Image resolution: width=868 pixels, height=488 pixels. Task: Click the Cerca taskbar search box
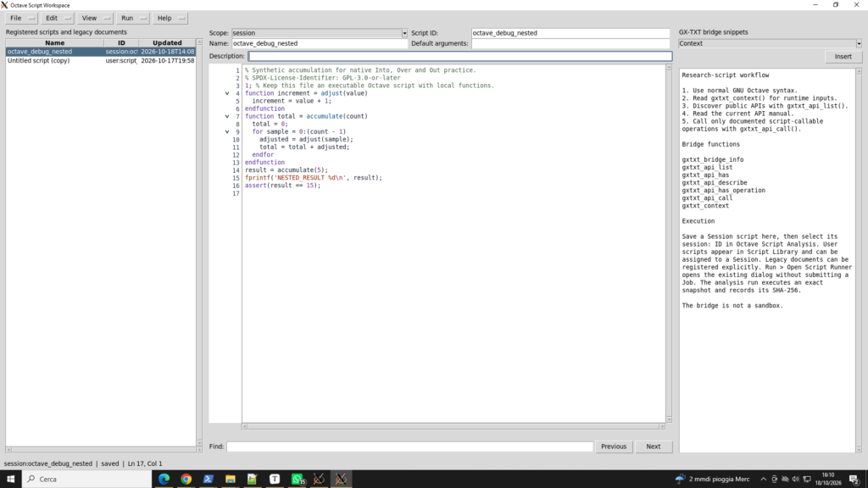tap(86, 480)
